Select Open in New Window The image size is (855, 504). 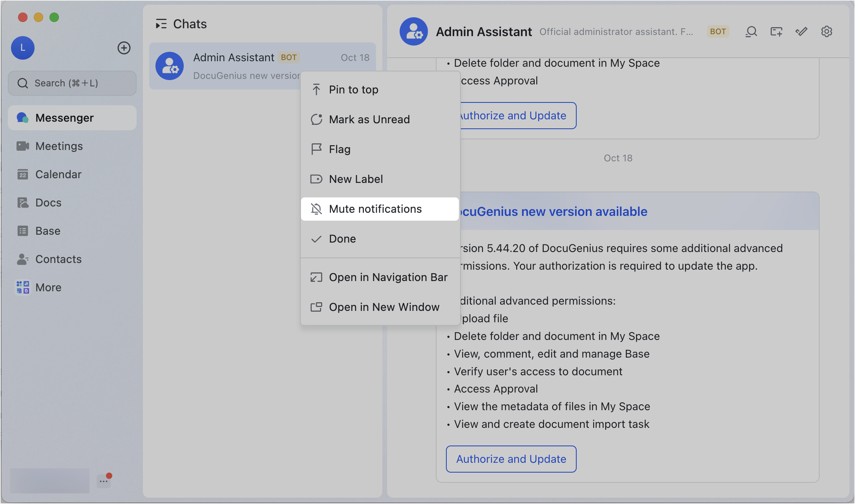(384, 307)
